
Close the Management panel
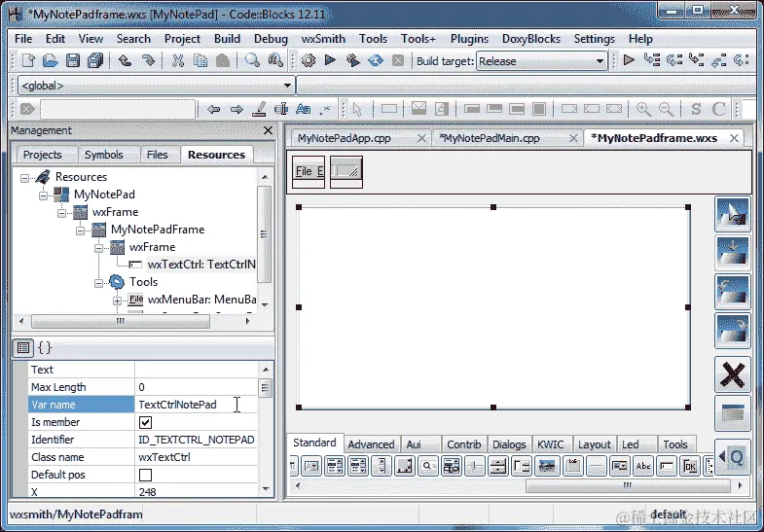[268, 130]
